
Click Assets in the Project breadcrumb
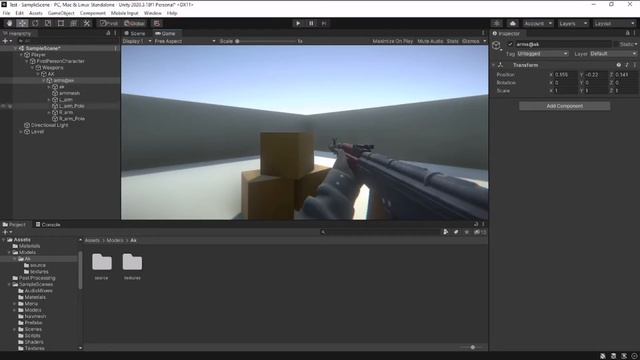(x=92, y=240)
